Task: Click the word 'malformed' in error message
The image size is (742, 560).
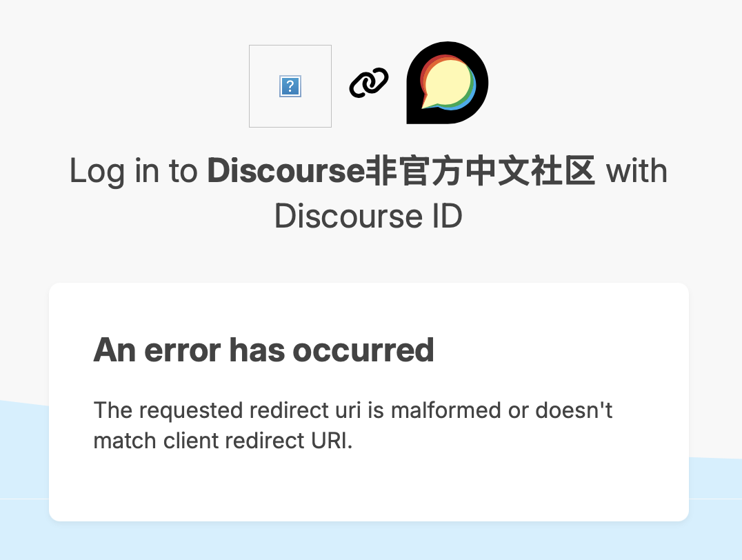Action: [445, 410]
